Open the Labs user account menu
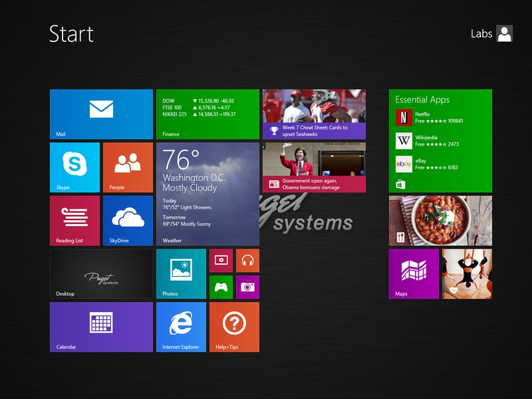This screenshot has height=399, width=532. click(x=492, y=34)
